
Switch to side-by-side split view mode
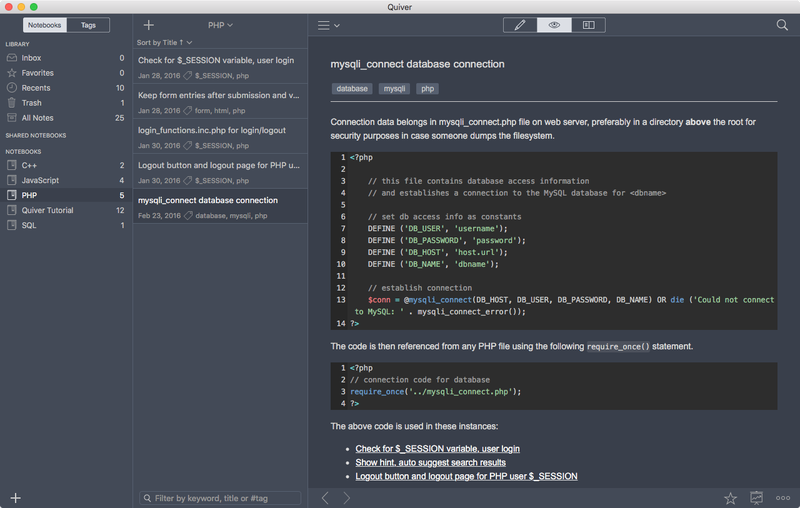tap(588, 25)
